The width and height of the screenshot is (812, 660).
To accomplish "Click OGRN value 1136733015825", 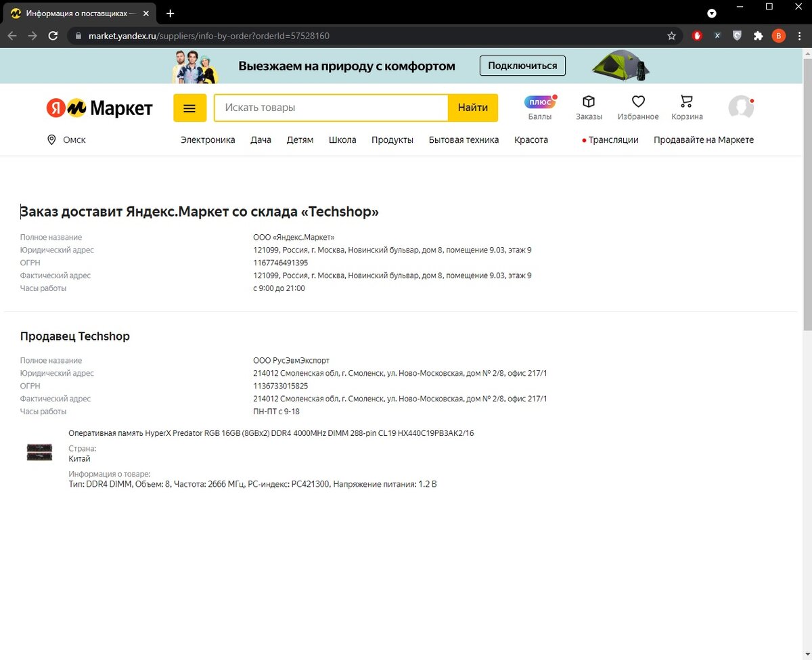I will [281, 386].
